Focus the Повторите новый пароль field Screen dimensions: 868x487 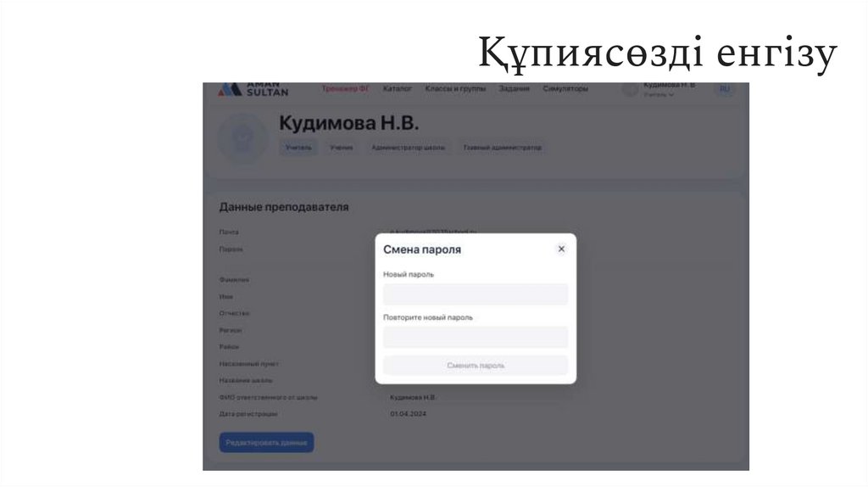click(476, 337)
